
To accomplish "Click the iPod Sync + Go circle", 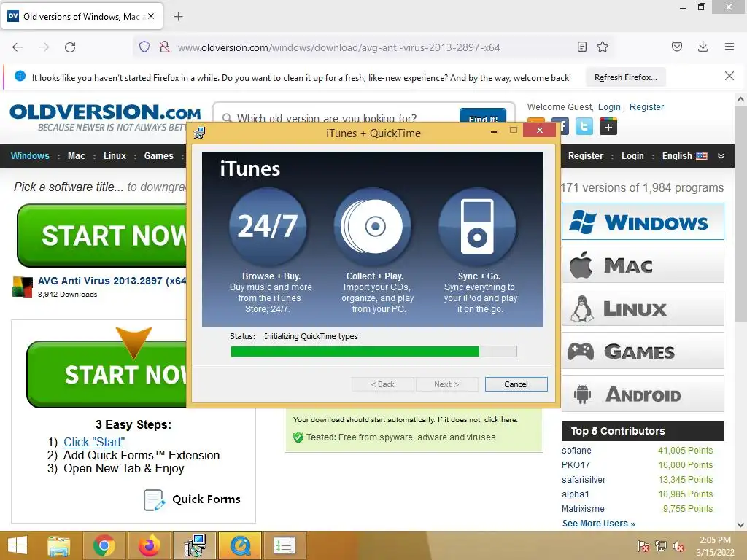I will pos(477,227).
